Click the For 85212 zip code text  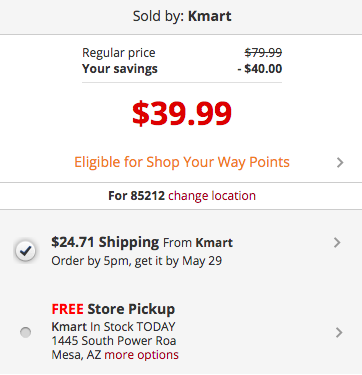[x=136, y=196]
